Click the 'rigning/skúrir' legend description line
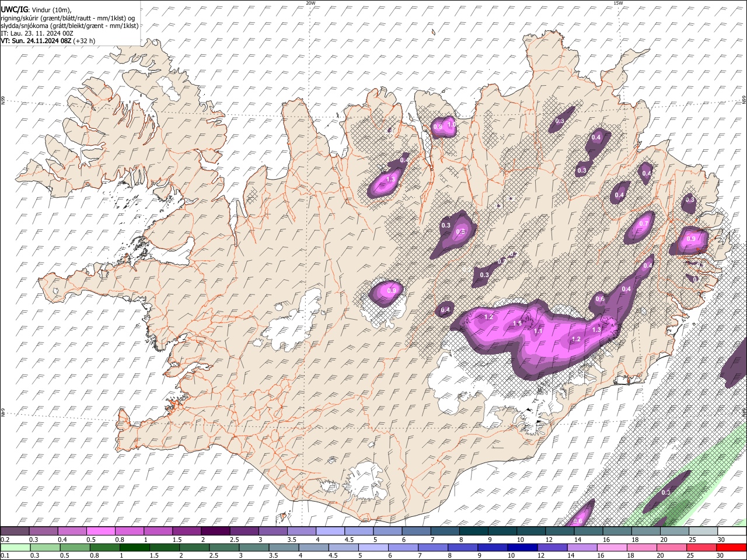 (x=68, y=17)
